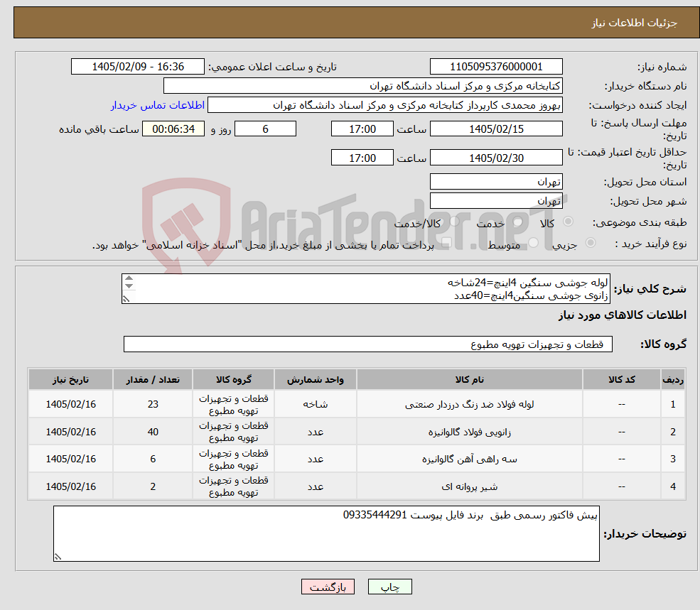Click the گروه کالا field قطعات و تجهیزات تهویه مطبوع
Viewport: 700px width, 610px height.
(368, 344)
